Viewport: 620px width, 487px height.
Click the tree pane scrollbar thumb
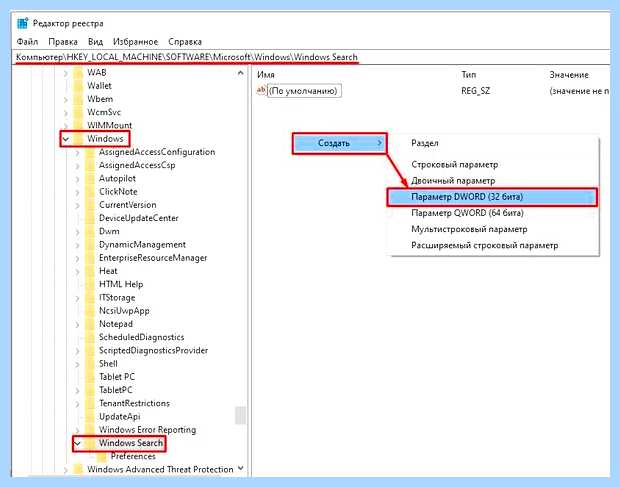(240, 415)
